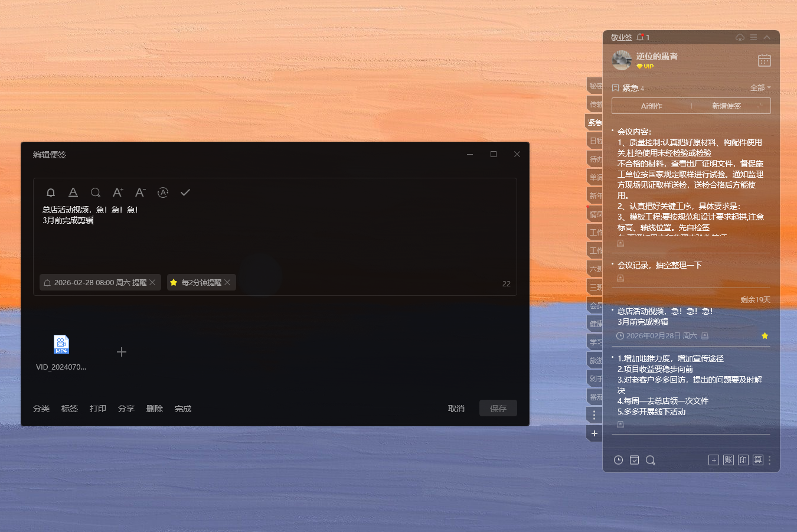Select the 新增便签 tab button

pos(726,106)
